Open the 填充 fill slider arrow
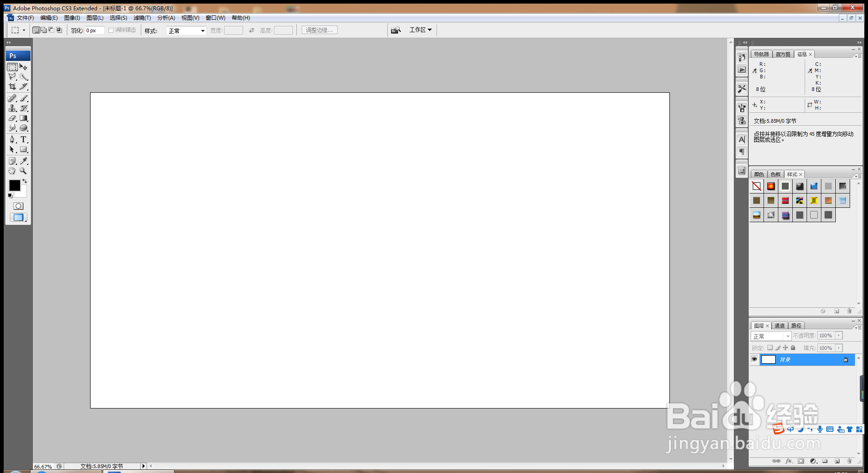The width and height of the screenshot is (868, 473). (839, 348)
